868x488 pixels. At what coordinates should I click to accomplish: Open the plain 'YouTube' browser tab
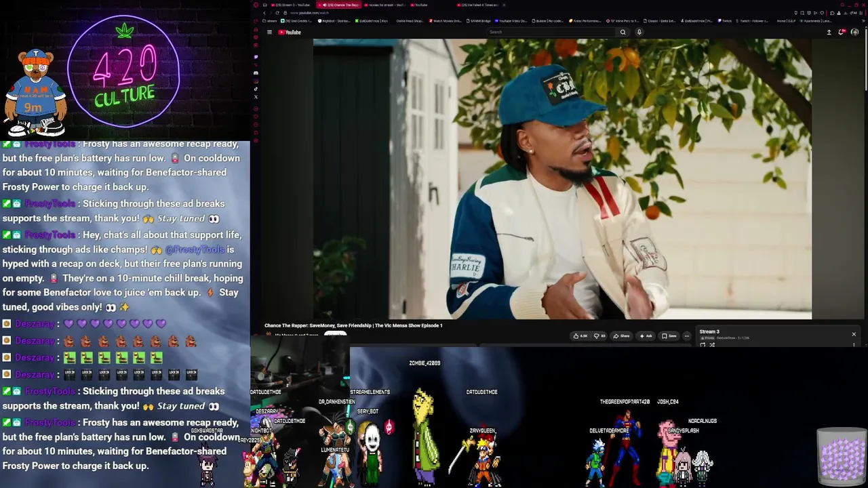click(x=419, y=5)
